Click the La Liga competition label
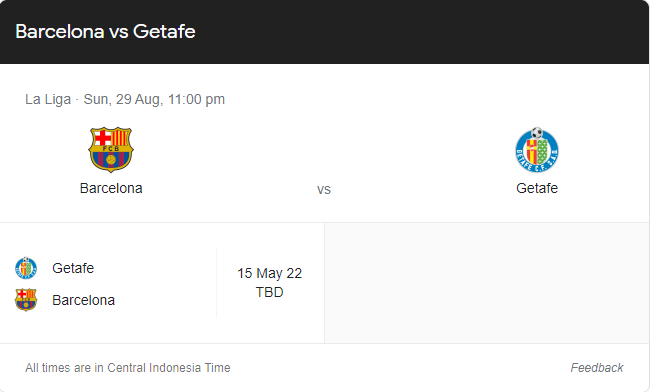The height and width of the screenshot is (392, 650). tap(48, 99)
